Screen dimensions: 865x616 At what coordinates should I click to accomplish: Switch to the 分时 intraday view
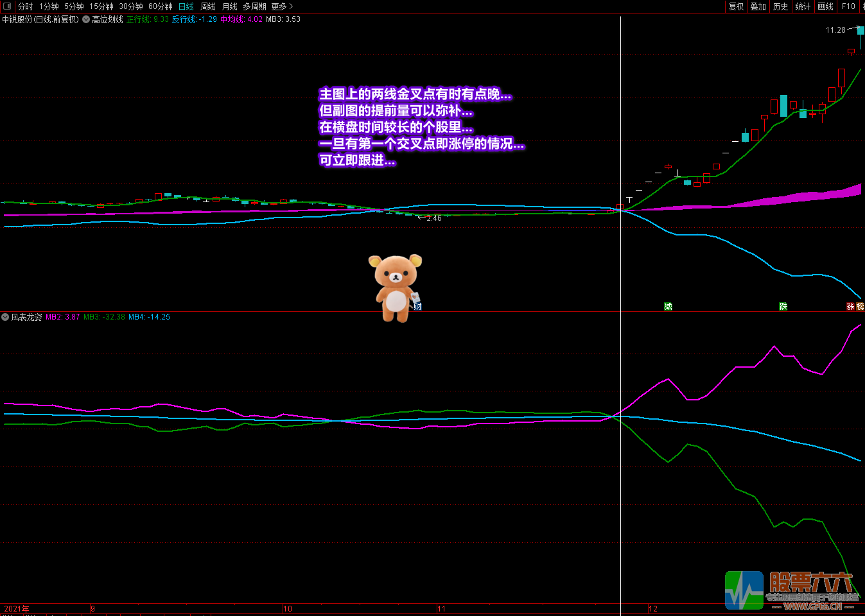[26, 6]
